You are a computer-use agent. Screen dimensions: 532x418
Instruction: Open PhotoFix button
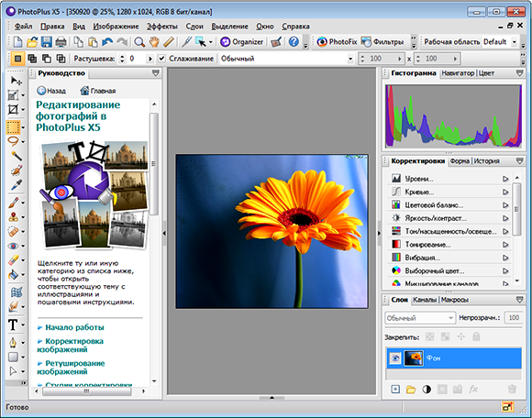pos(337,41)
